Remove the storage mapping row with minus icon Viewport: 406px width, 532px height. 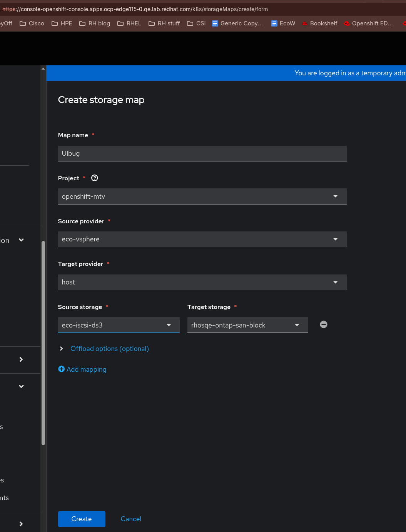tap(324, 325)
